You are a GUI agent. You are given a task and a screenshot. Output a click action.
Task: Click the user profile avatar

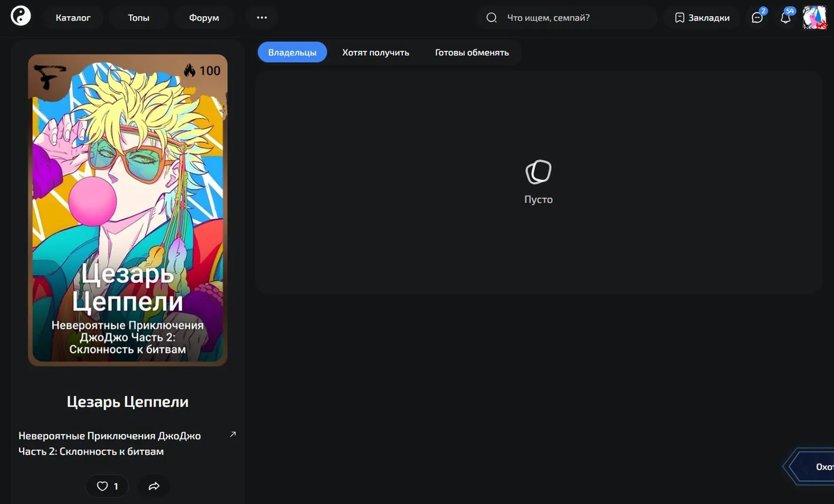(815, 18)
